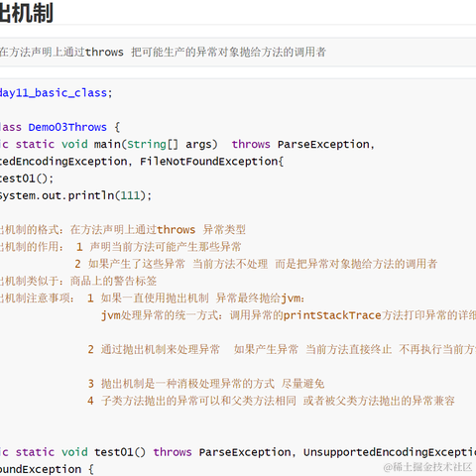Click FileNotFoundException{ in the code
This screenshot has width=476, height=476.
pos(211,162)
